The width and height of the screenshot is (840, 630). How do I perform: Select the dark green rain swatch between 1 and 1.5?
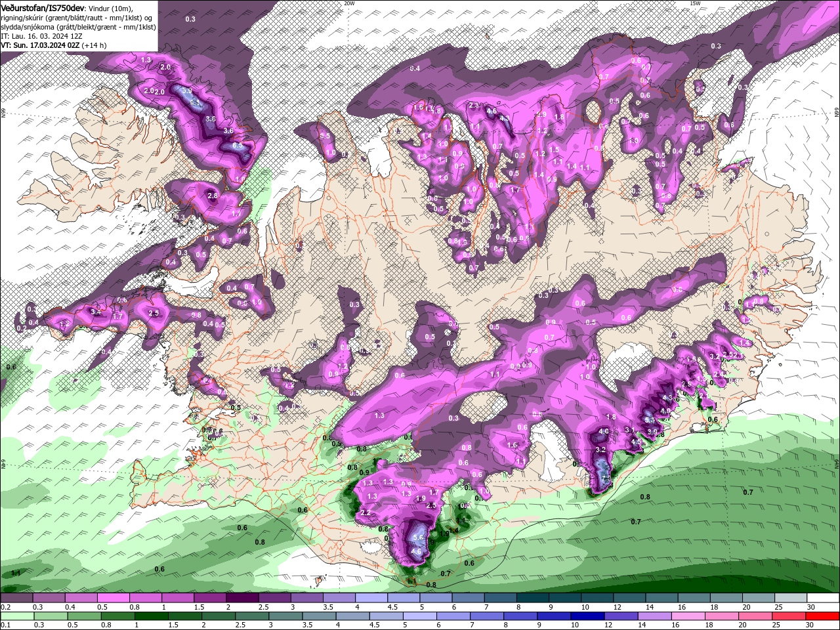(151, 616)
